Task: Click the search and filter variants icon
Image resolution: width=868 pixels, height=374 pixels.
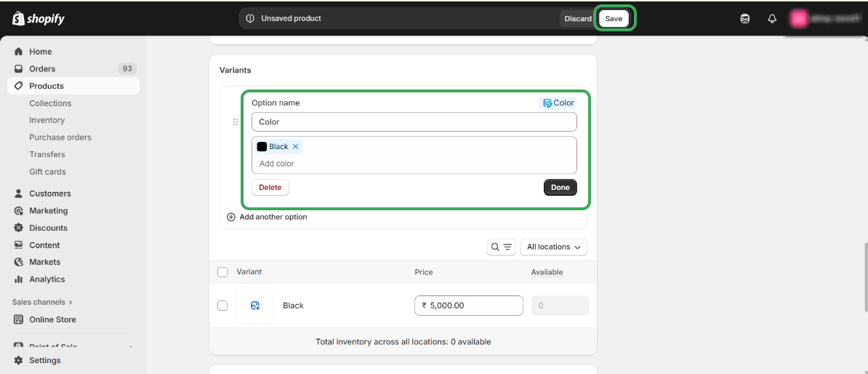Action: (501, 247)
